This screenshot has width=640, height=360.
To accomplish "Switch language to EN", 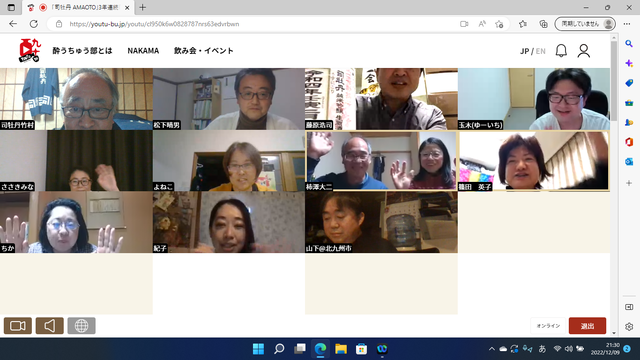I will tap(540, 51).
